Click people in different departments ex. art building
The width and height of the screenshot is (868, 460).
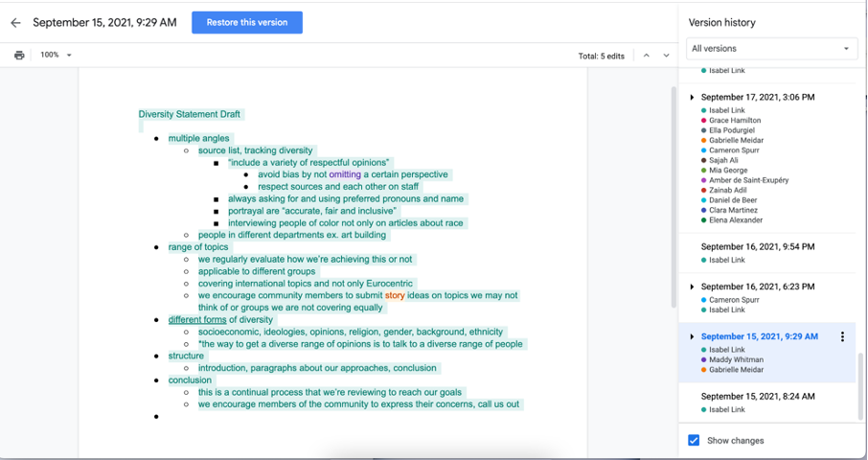tap(292, 235)
